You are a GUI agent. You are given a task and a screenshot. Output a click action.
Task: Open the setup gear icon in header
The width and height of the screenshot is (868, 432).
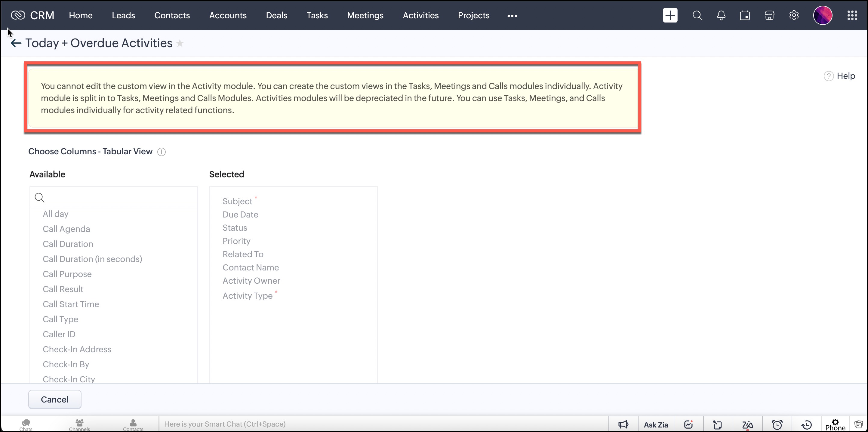click(x=794, y=16)
